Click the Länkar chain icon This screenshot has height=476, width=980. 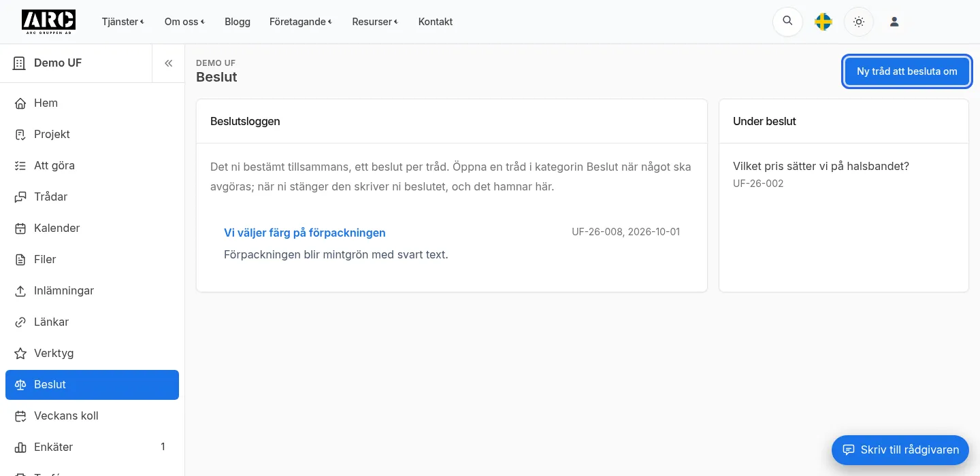[x=20, y=322]
